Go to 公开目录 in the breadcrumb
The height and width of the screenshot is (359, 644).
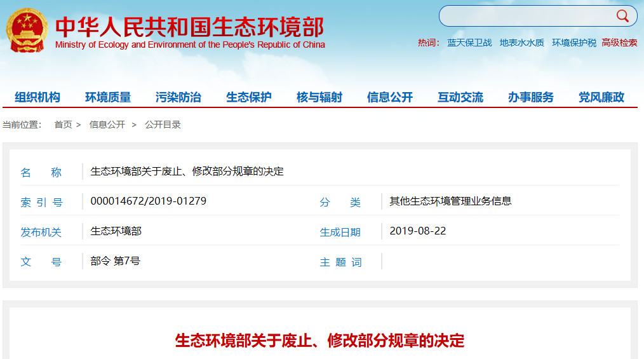point(163,125)
